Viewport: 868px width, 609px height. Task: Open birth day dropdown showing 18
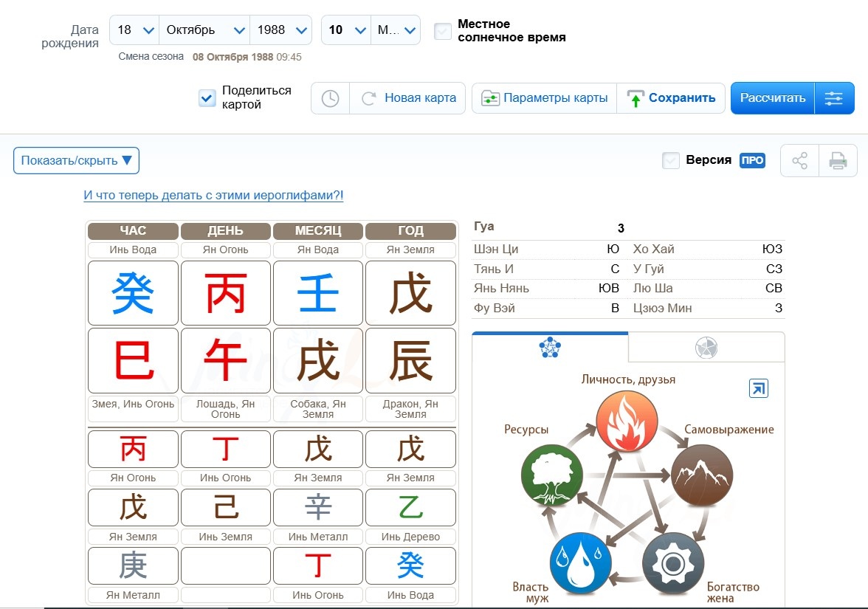tap(134, 30)
